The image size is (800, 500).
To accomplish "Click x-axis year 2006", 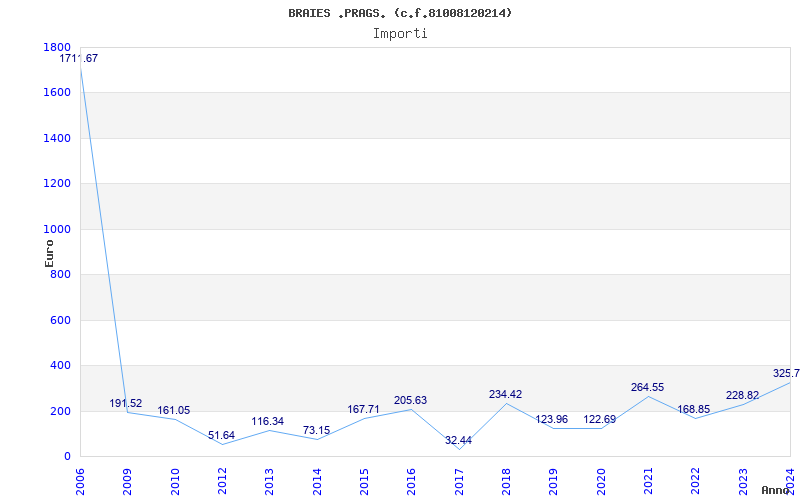I will coord(80,482).
